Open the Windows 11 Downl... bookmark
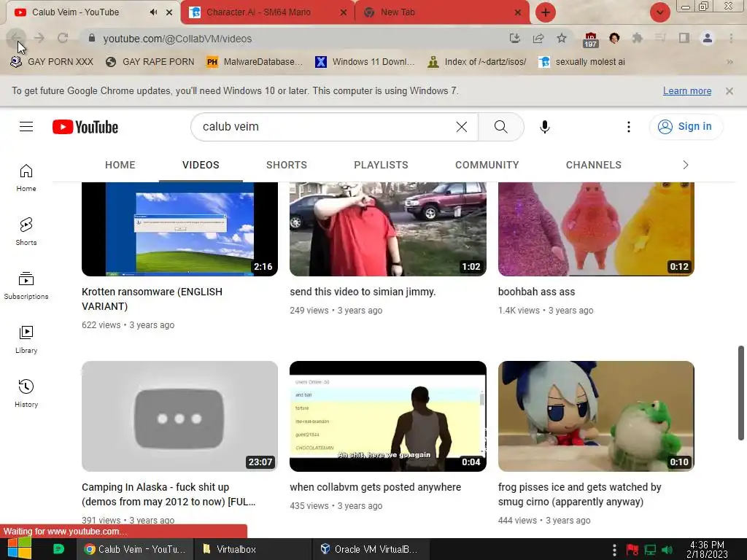The image size is (747, 560). pyautogui.click(x=365, y=62)
